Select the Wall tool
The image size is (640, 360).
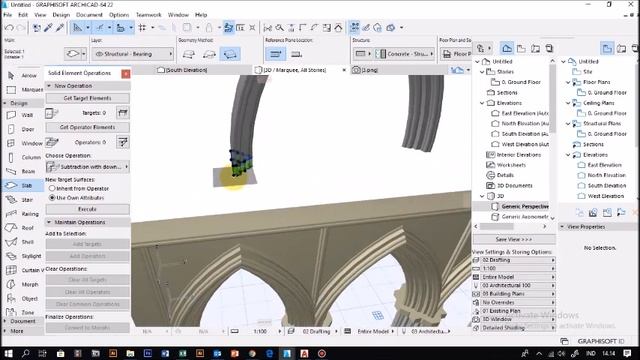point(24,115)
